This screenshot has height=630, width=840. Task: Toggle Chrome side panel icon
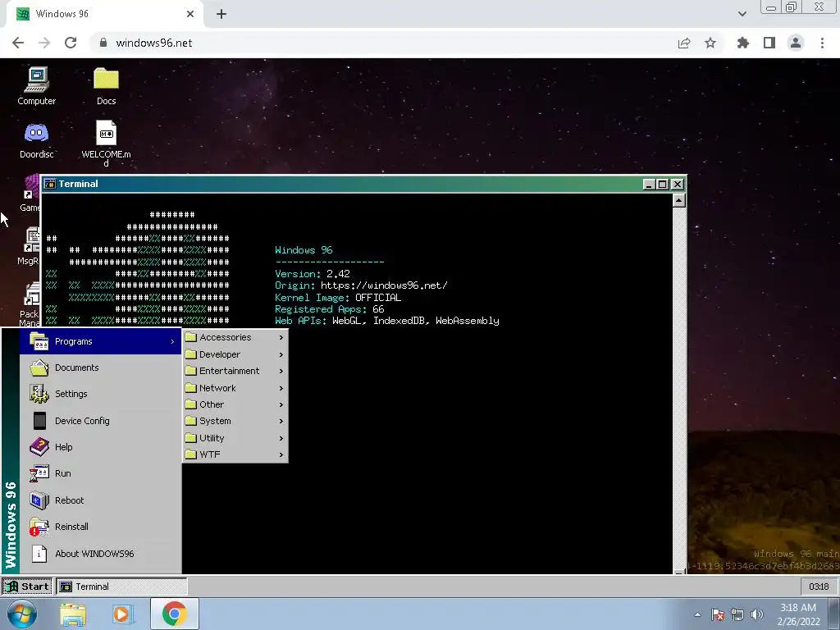pos(769,43)
